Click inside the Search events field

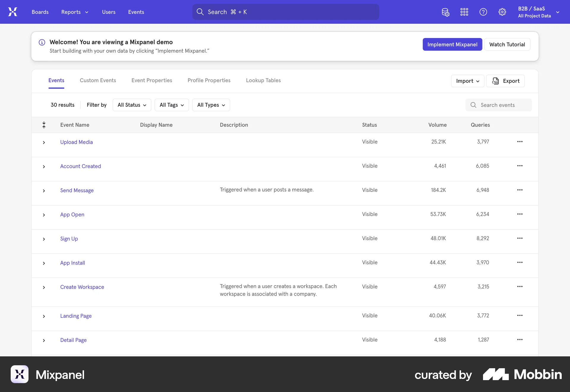pos(502,105)
